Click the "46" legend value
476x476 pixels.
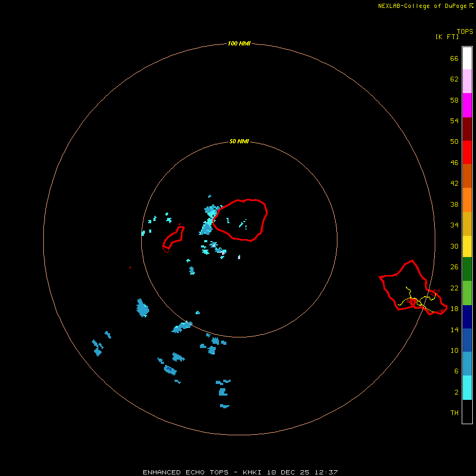[454, 163]
